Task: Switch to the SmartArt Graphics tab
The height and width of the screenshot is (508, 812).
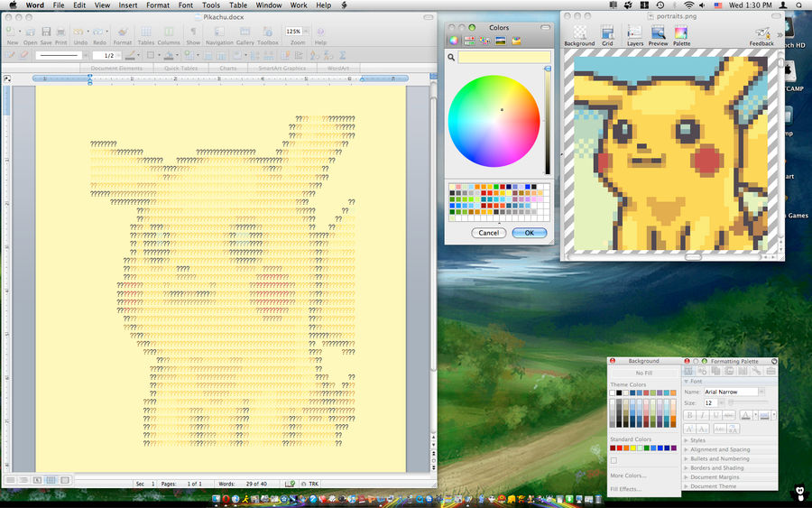Action: (281, 68)
